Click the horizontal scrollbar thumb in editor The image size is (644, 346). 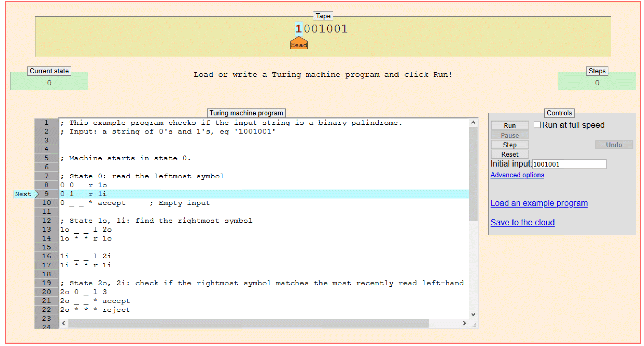(x=248, y=323)
